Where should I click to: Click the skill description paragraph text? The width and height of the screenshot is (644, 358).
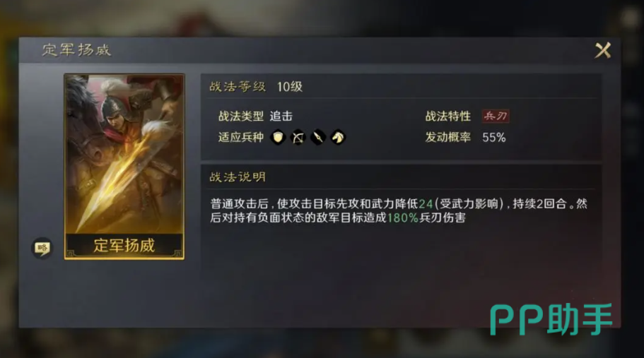coord(399,211)
